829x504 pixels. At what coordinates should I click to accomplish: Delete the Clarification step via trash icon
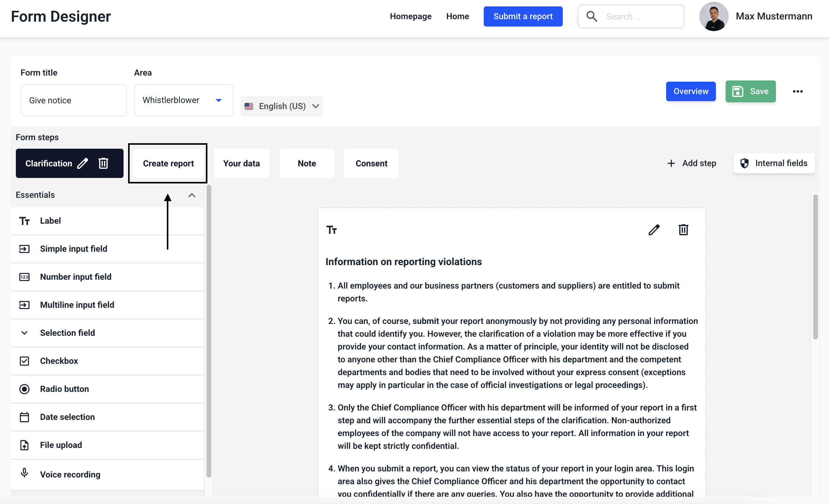tap(103, 163)
